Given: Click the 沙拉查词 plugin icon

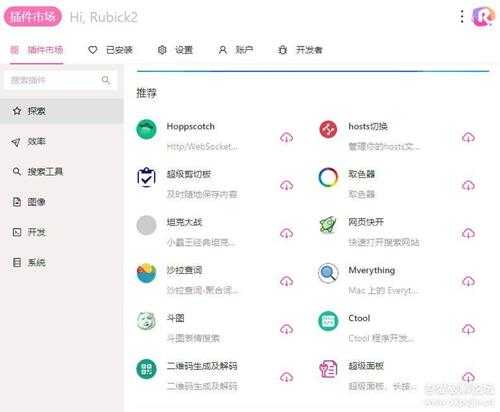Looking at the screenshot, I should 146,273.
